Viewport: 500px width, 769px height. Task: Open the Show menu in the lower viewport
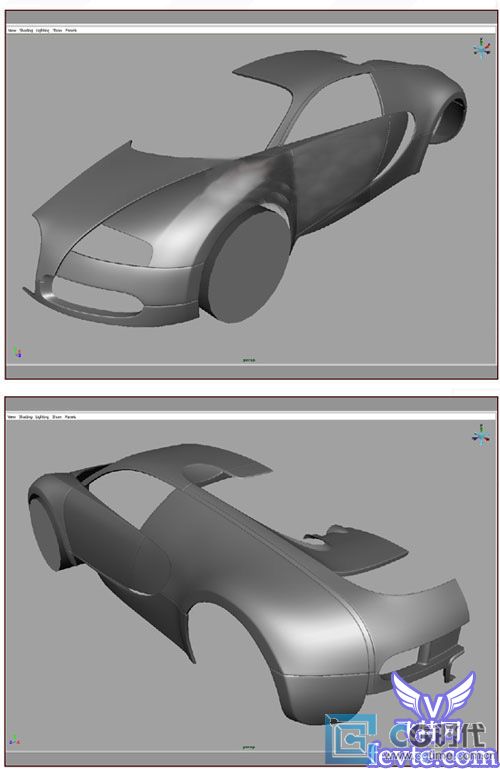click(57, 417)
